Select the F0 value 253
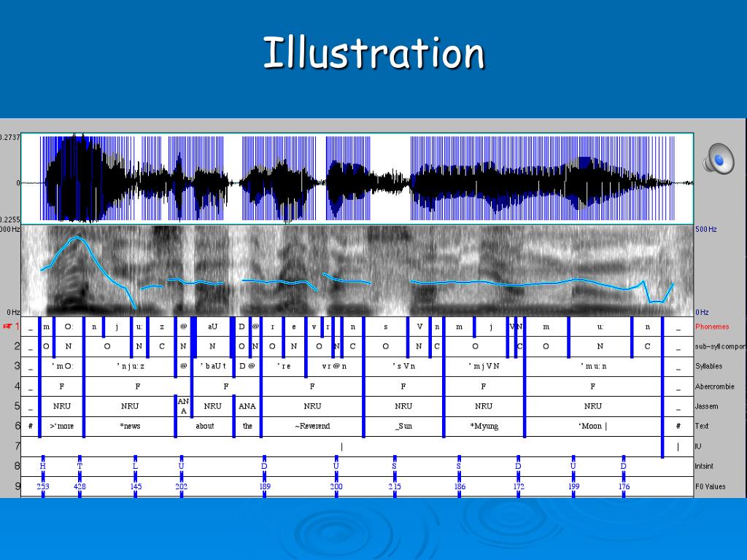 point(43,486)
